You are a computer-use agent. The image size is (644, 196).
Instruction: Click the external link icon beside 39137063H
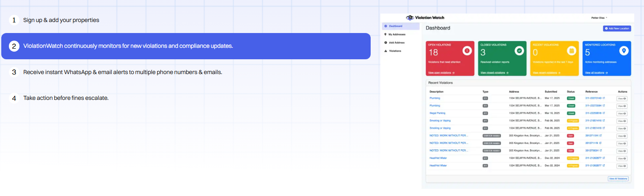pyautogui.click(x=600, y=150)
